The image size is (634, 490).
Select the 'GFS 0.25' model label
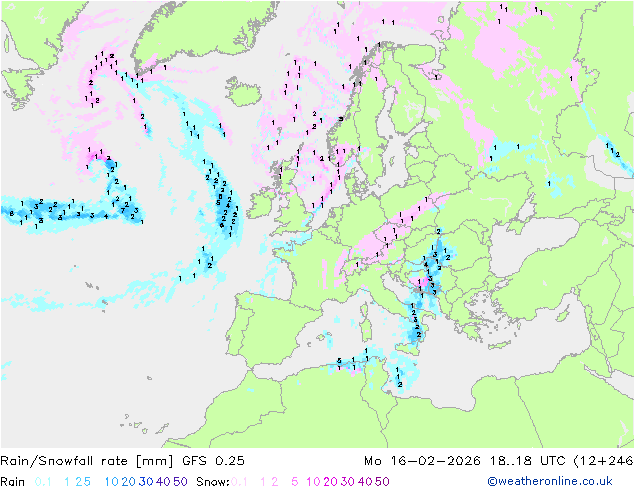click(x=213, y=461)
